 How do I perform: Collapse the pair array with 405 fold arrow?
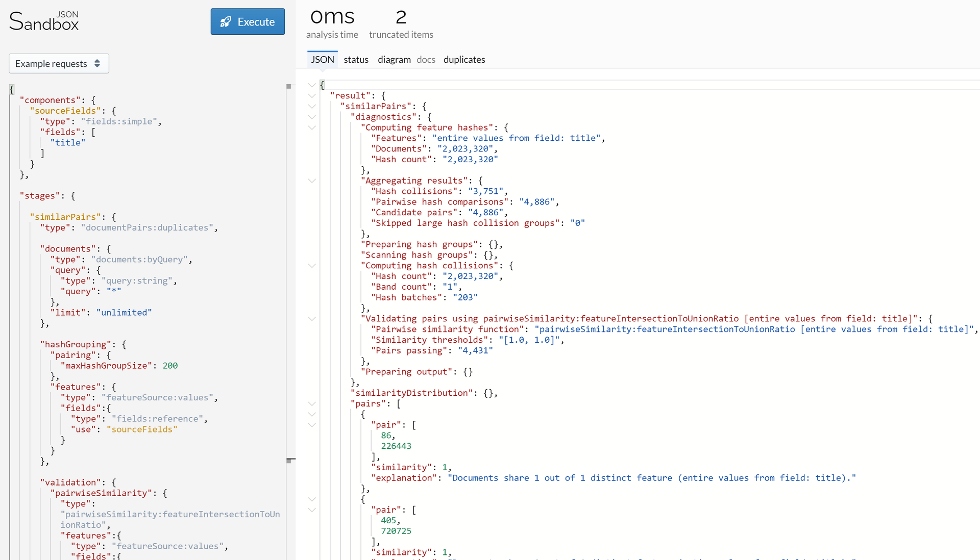[312, 510]
